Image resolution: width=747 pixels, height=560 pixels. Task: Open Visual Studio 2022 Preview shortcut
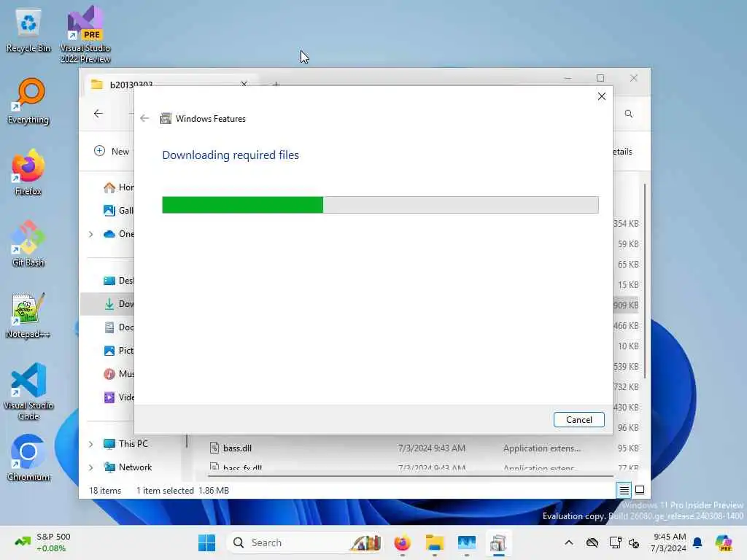click(85, 35)
